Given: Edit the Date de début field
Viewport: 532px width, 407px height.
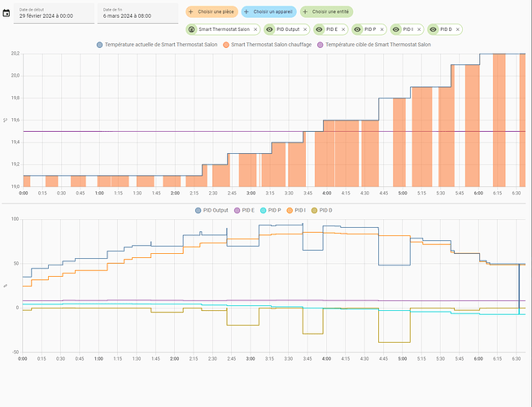Looking at the screenshot, I should coord(54,13).
